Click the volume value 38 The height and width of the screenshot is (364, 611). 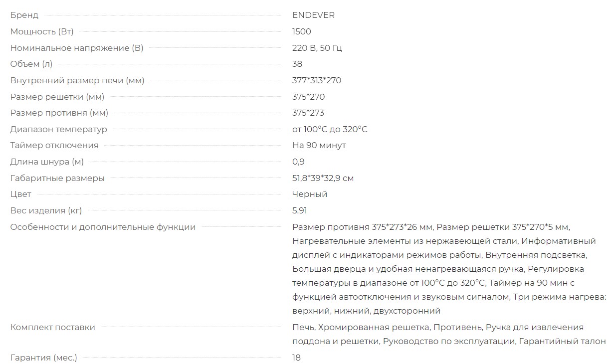click(x=297, y=64)
